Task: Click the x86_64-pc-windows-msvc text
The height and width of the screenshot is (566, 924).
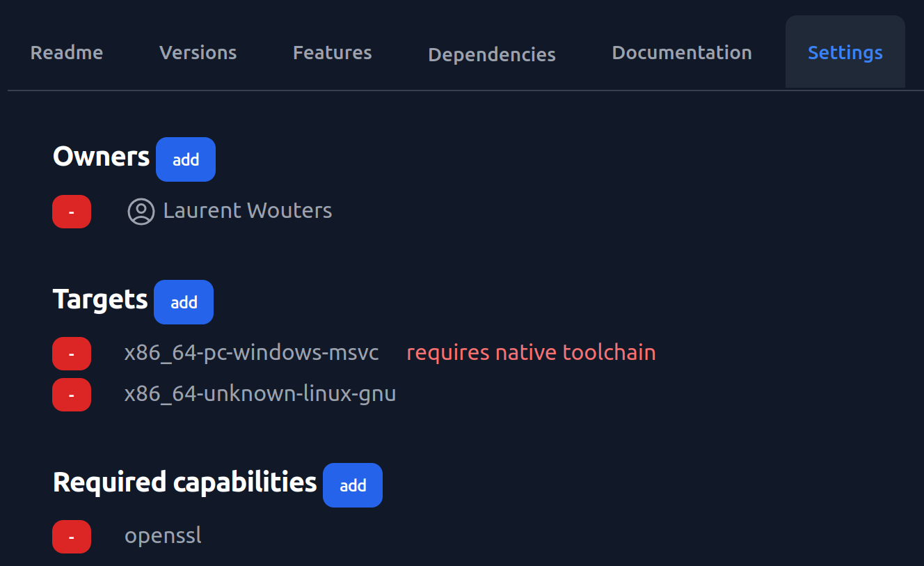Action: point(252,353)
